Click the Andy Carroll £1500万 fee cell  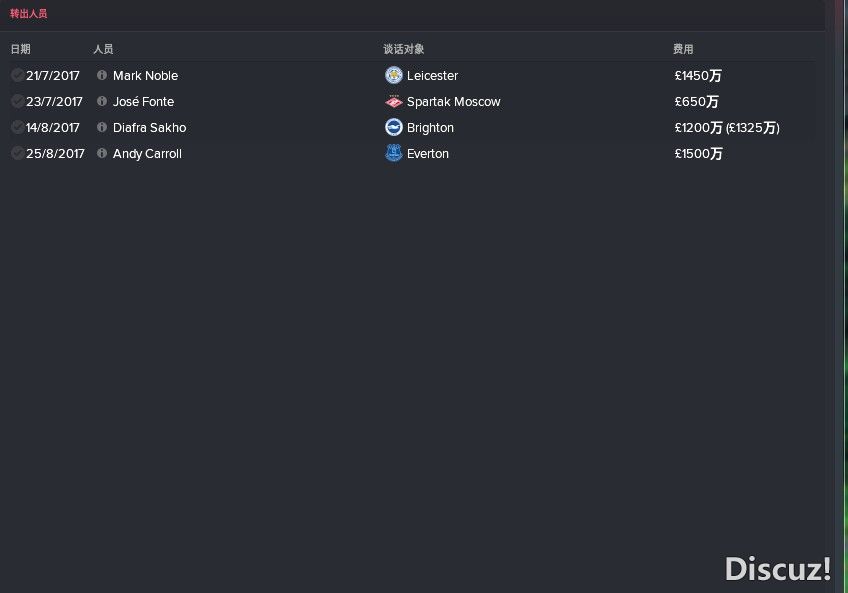click(x=698, y=154)
